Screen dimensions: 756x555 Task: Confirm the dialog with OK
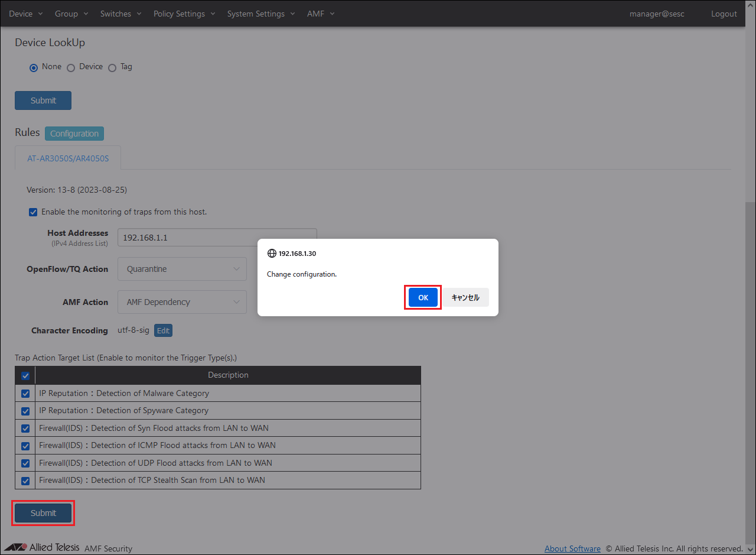(423, 297)
